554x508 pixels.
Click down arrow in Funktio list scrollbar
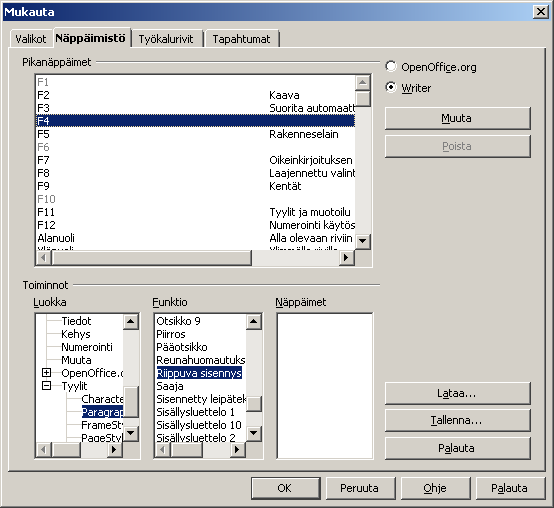(254, 433)
